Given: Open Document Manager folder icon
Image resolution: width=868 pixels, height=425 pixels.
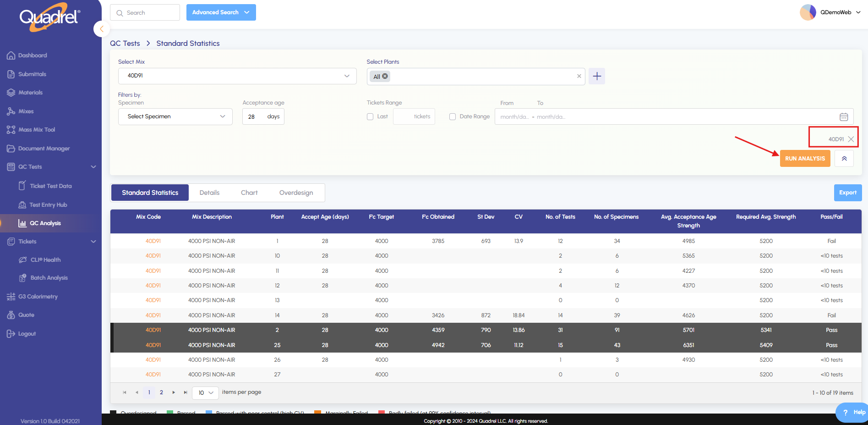Looking at the screenshot, I should pyautogui.click(x=11, y=149).
